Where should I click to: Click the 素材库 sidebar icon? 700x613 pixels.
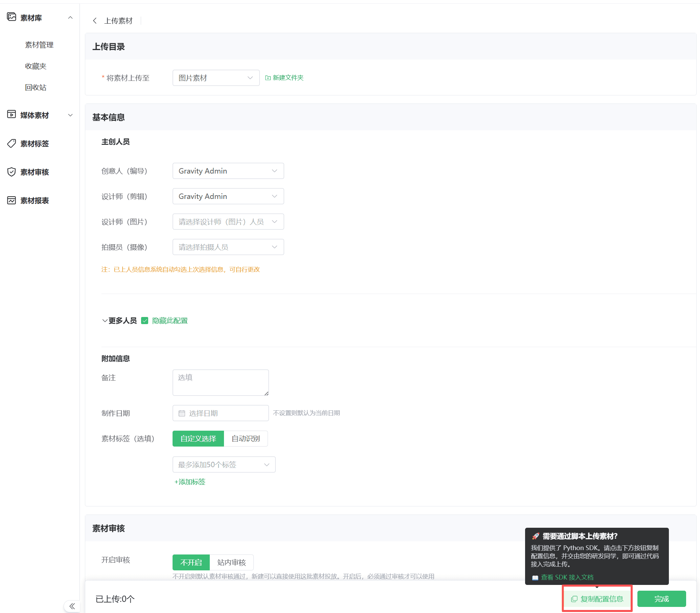coord(11,17)
